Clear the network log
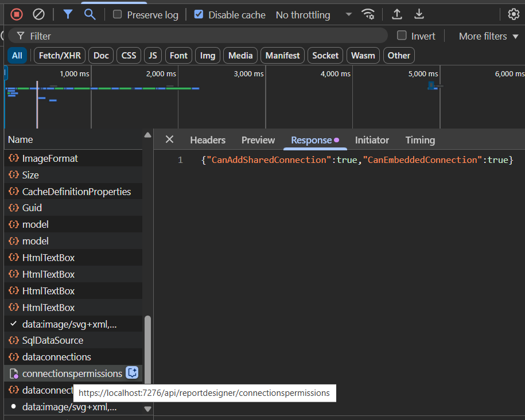 (x=38, y=14)
